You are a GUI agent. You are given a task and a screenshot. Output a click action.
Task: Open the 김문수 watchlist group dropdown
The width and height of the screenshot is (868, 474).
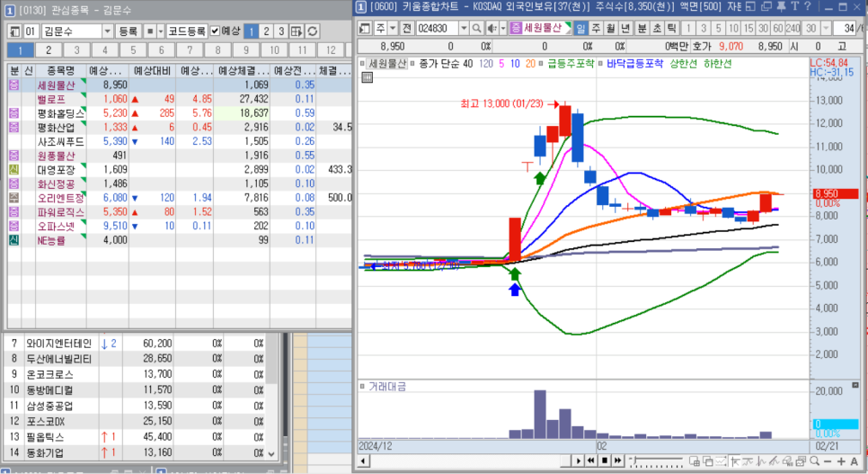point(108,31)
